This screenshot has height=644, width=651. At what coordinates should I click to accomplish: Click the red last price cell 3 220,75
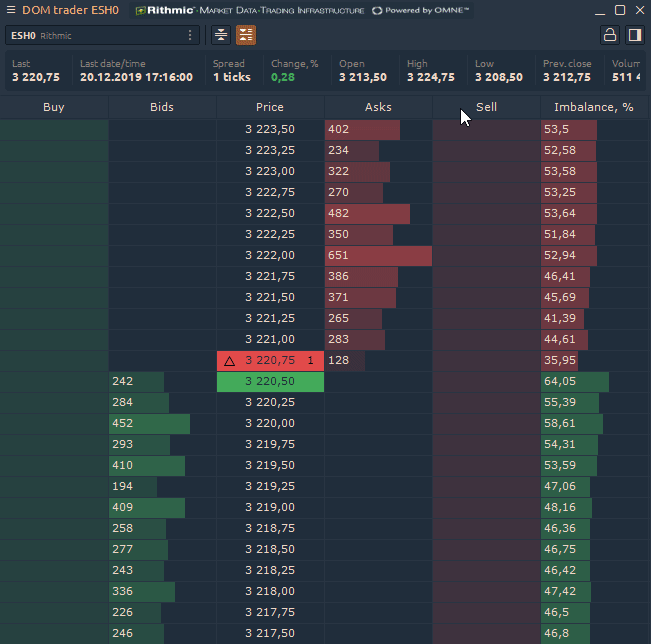[x=270, y=360]
